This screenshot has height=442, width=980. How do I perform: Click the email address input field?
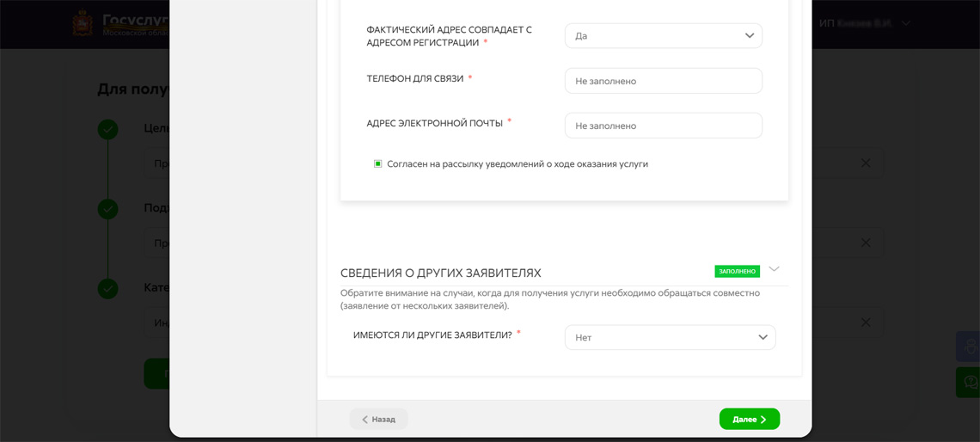(x=663, y=126)
